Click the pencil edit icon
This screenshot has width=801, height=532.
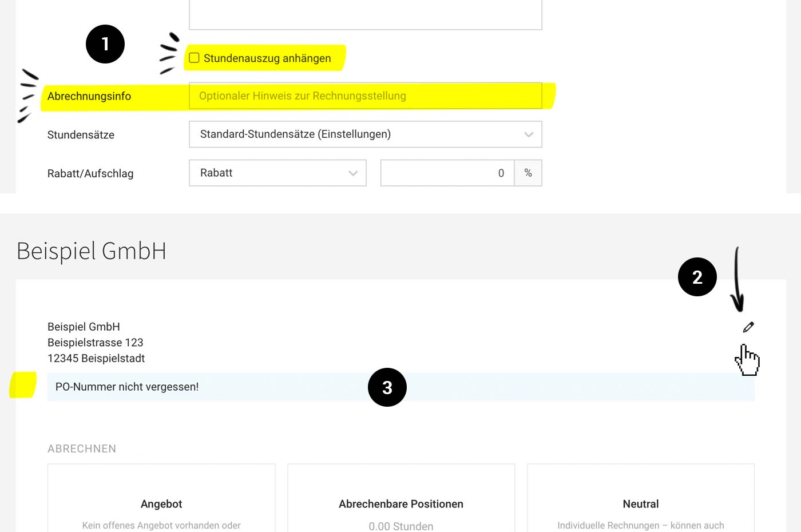(x=748, y=327)
